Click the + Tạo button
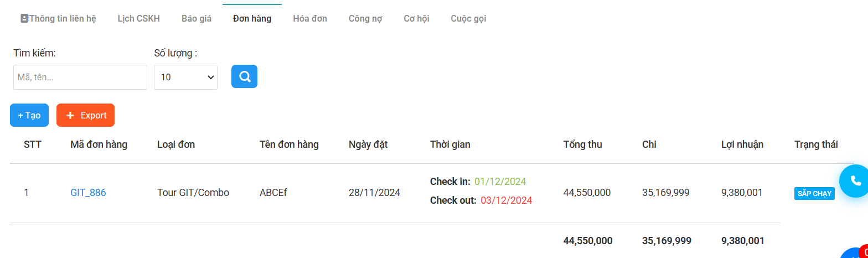The width and height of the screenshot is (868, 258). 29,115
